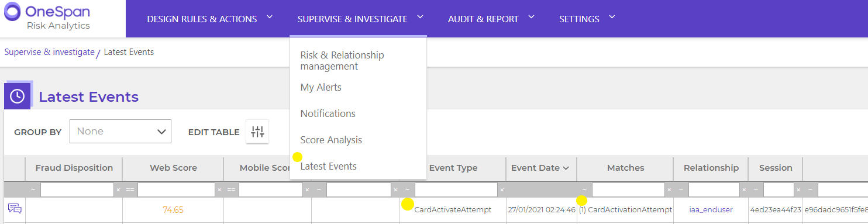Select Latest Events from the menu
The width and height of the screenshot is (868, 224).
pos(328,166)
